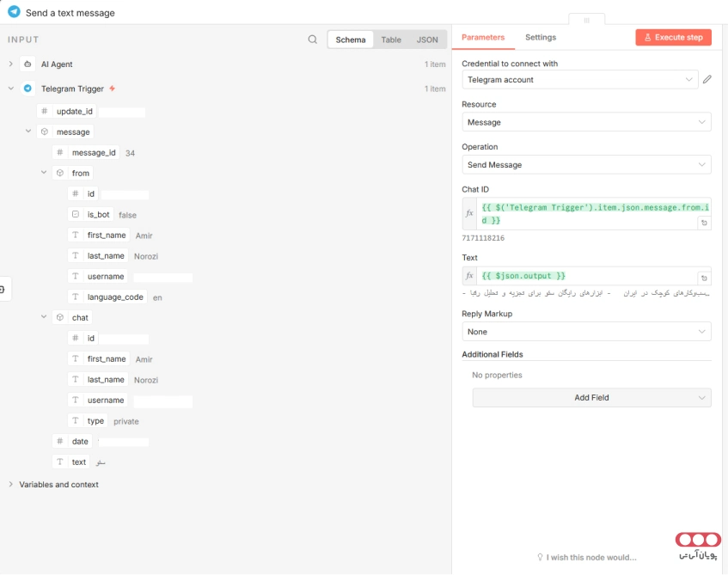Click the fx expression icon for Text
The width and height of the screenshot is (728, 575).
tap(469, 276)
